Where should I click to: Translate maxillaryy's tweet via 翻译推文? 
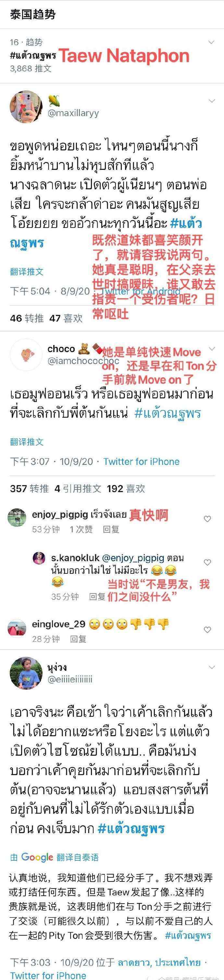click(x=27, y=272)
